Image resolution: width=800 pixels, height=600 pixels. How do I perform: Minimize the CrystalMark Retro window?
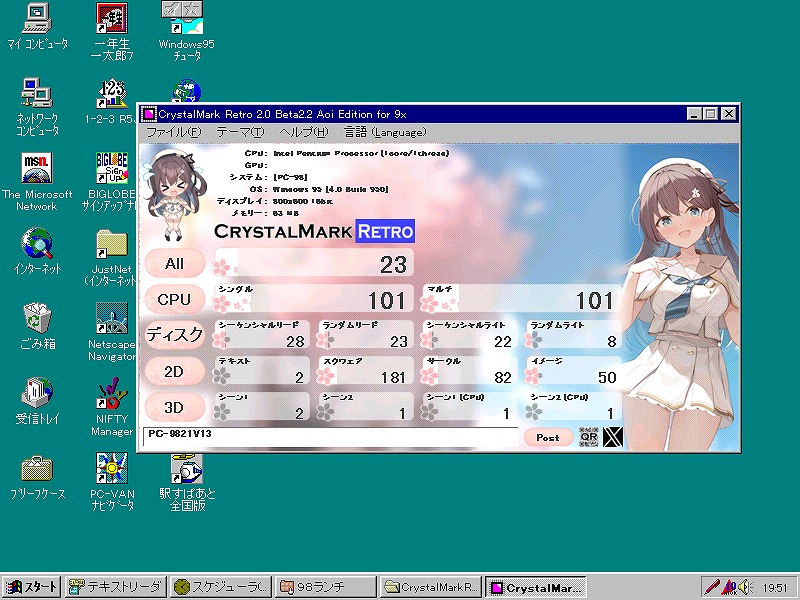(x=693, y=114)
